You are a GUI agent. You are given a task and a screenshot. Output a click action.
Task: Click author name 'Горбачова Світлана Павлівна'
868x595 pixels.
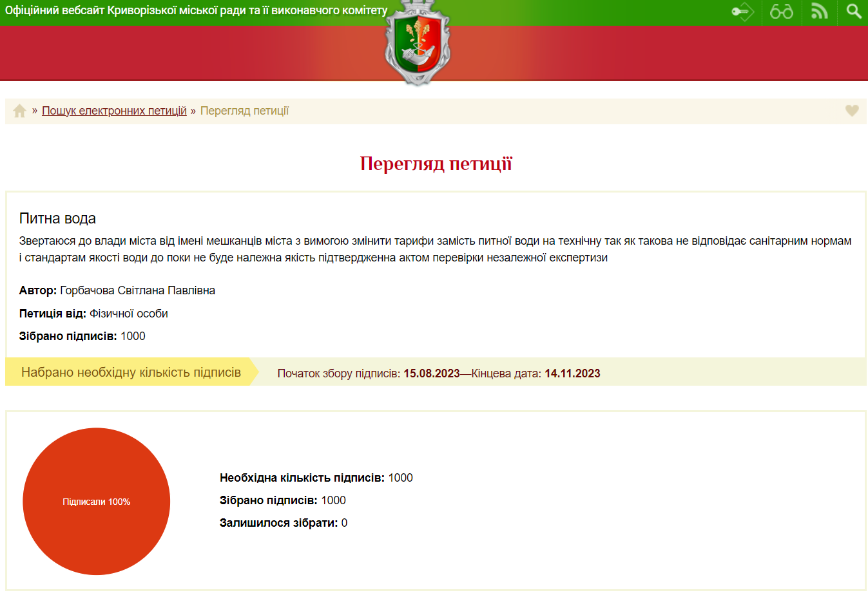pos(137,290)
